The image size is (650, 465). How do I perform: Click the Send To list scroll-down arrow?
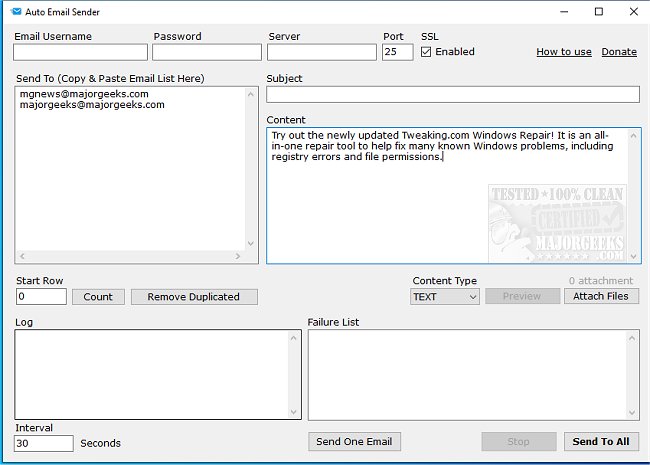tap(250, 243)
